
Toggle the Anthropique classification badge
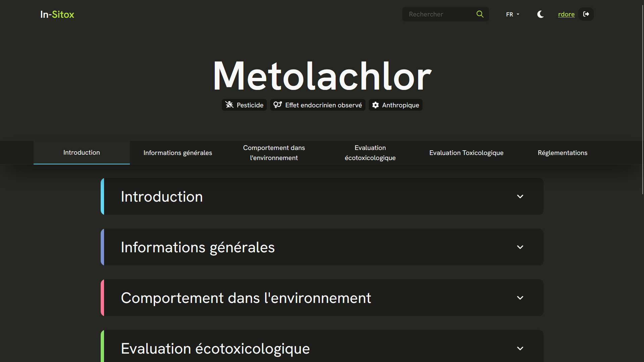click(395, 105)
